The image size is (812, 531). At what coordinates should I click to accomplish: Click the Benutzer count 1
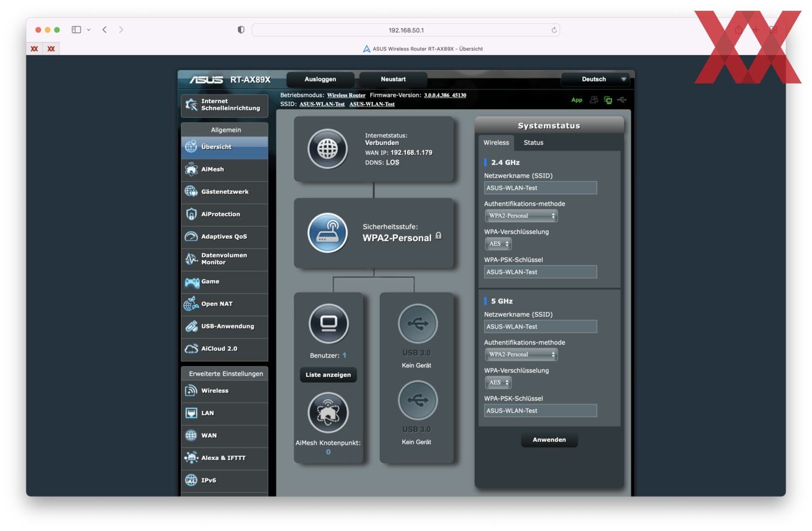(344, 355)
